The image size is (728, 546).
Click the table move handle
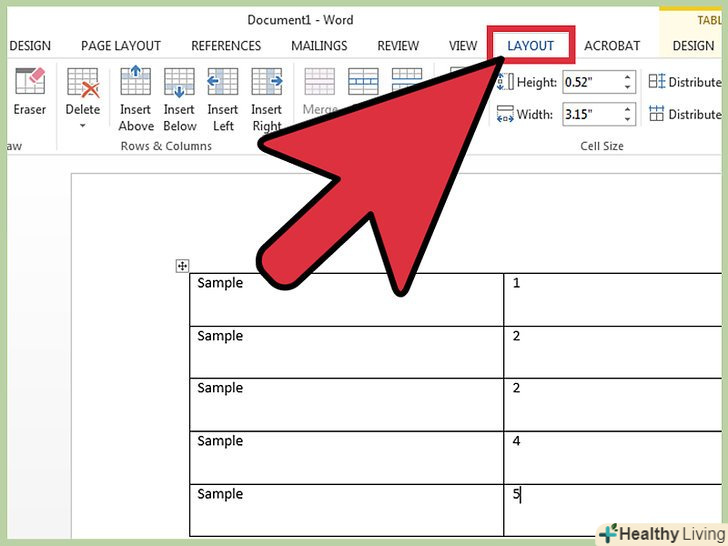pos(182,266)
